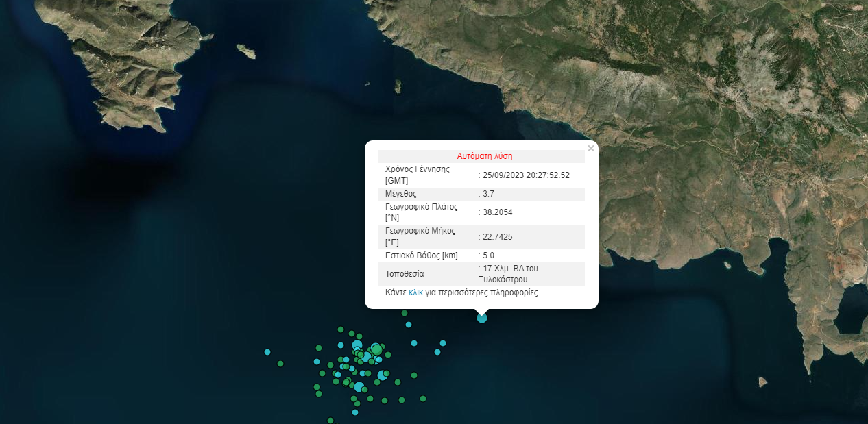Click the latitude value 38.2054
Image resolution: width=868 pixels, height=424 pixels.
[x=498, y=212]
